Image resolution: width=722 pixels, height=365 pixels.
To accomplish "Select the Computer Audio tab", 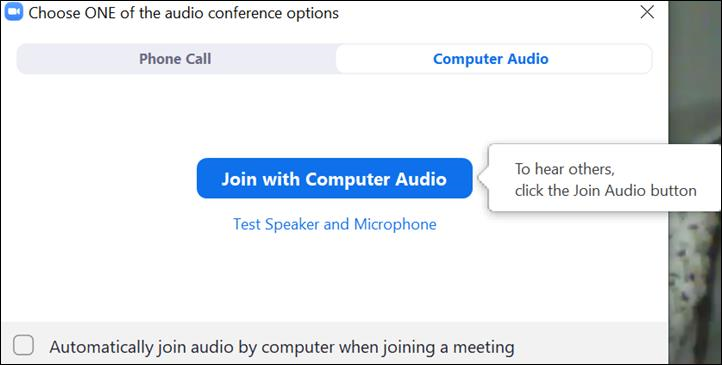I will 493,59.
